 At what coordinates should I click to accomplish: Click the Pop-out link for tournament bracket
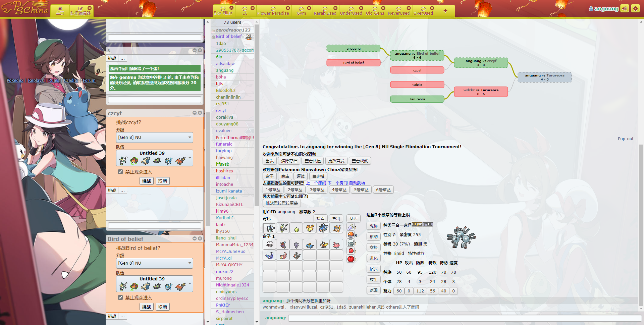[x=626, y=139]
